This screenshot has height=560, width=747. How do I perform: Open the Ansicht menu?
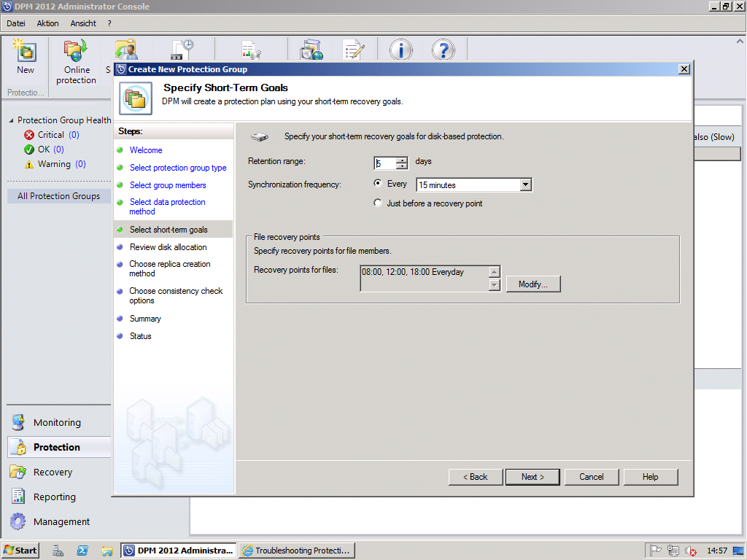click(83, 23)
